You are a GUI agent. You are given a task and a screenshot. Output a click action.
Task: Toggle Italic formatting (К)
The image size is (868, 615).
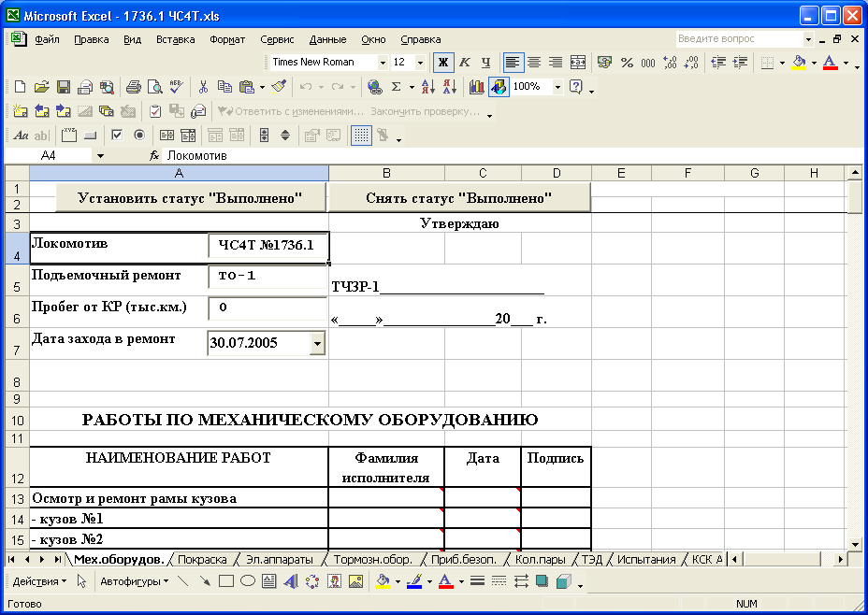(465, 62)
